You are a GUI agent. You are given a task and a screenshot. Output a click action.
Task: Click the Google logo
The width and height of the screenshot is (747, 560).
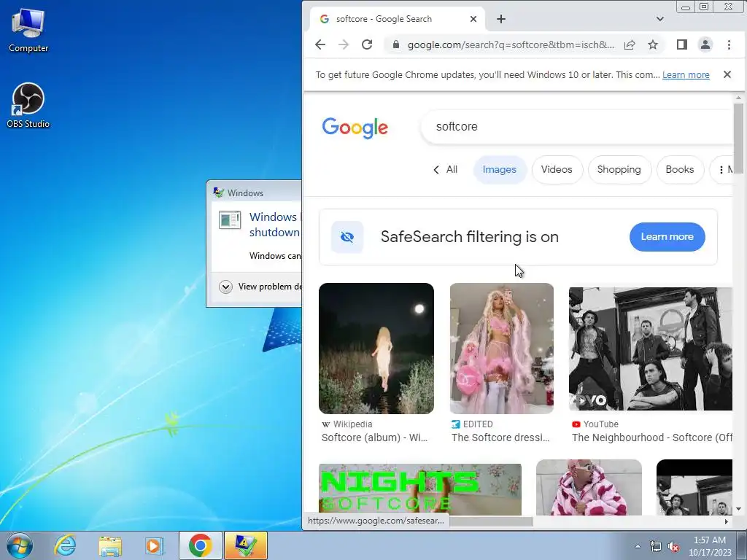(355, 128)
